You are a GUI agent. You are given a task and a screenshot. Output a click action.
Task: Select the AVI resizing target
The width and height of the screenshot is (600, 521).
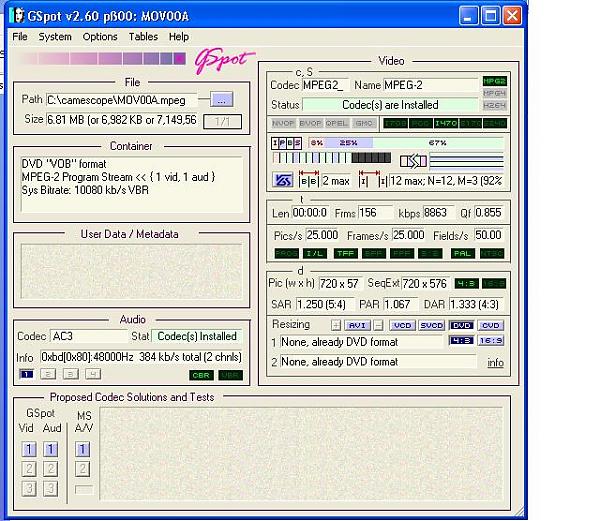357,326
